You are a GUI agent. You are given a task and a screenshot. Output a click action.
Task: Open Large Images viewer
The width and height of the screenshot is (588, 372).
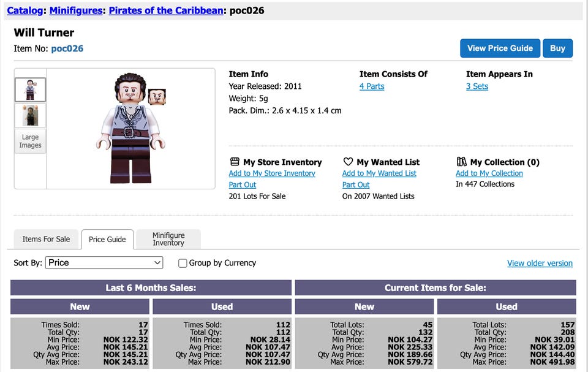click(x=31, y=141)
